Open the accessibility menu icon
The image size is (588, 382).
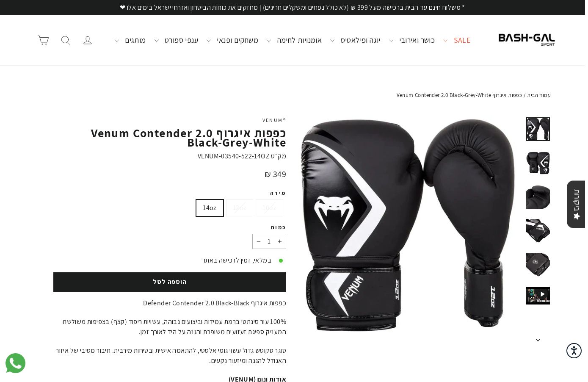coord(574,351)
